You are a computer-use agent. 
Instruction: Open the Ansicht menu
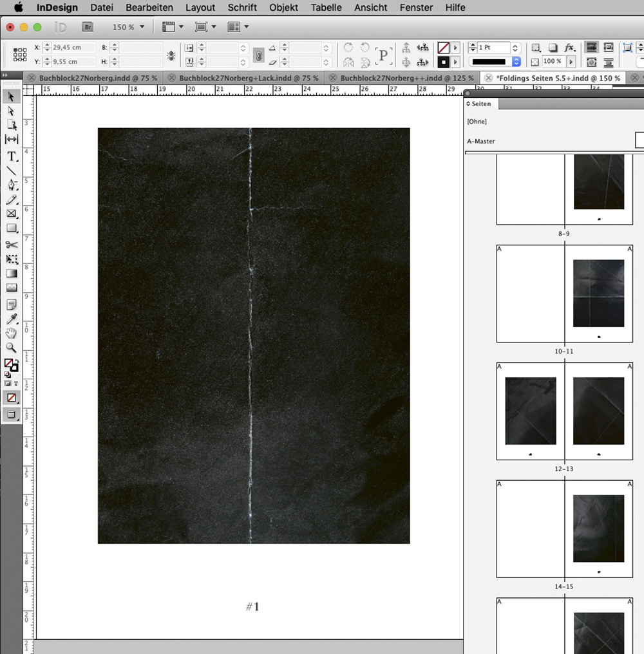[x=370, y=8]
